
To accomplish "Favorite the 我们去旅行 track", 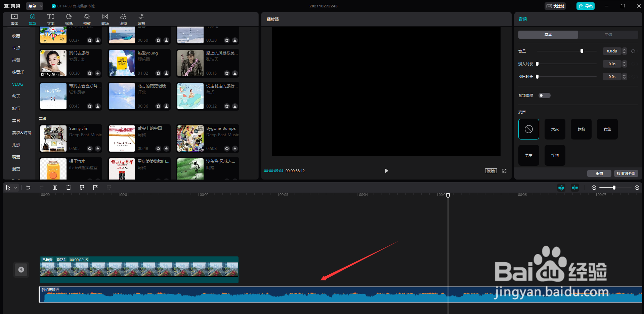I will click(x=90, y=73).
